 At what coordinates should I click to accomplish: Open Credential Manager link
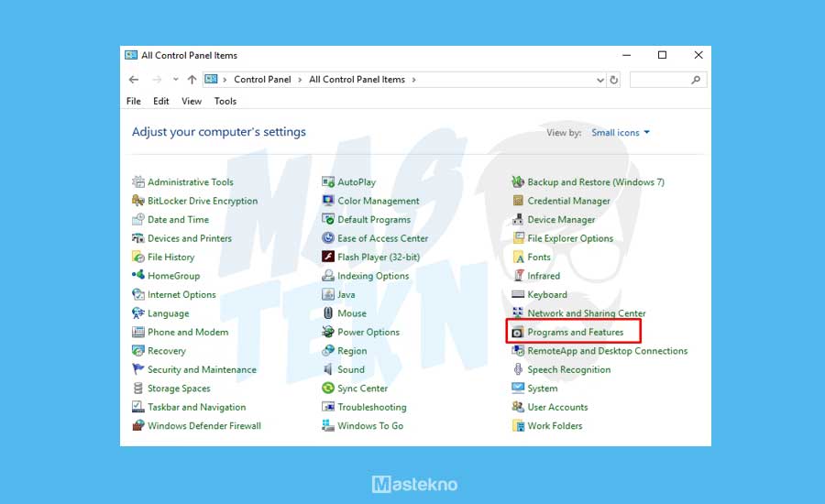pos(568,201)
